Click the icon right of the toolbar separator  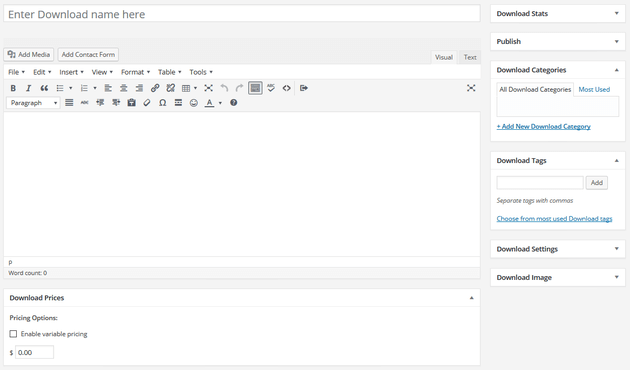click(304, 88)
